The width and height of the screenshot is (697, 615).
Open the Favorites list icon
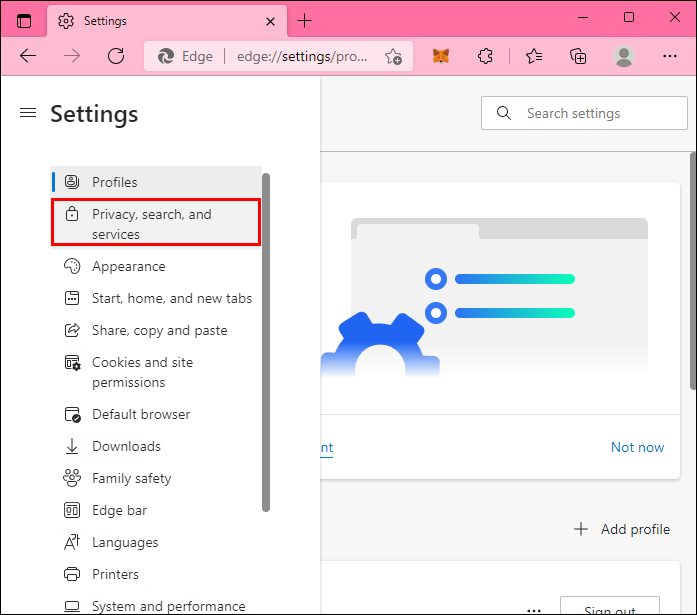coord(534,56)
